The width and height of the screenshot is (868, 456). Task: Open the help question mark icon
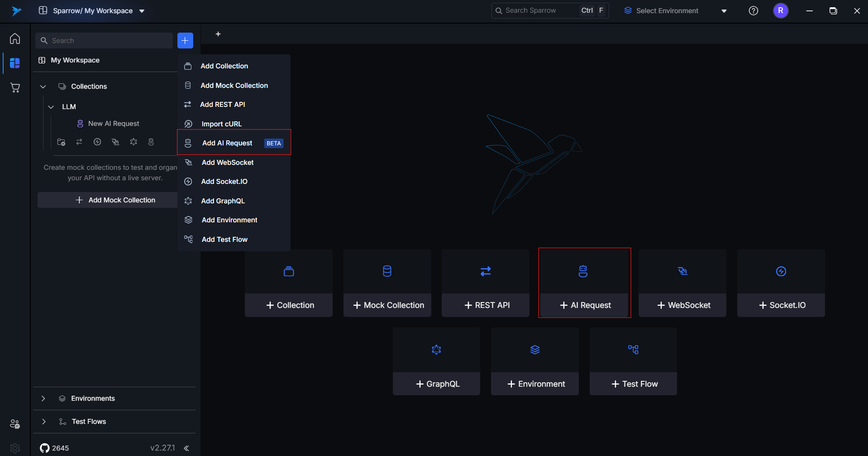(x=754, y=10)
